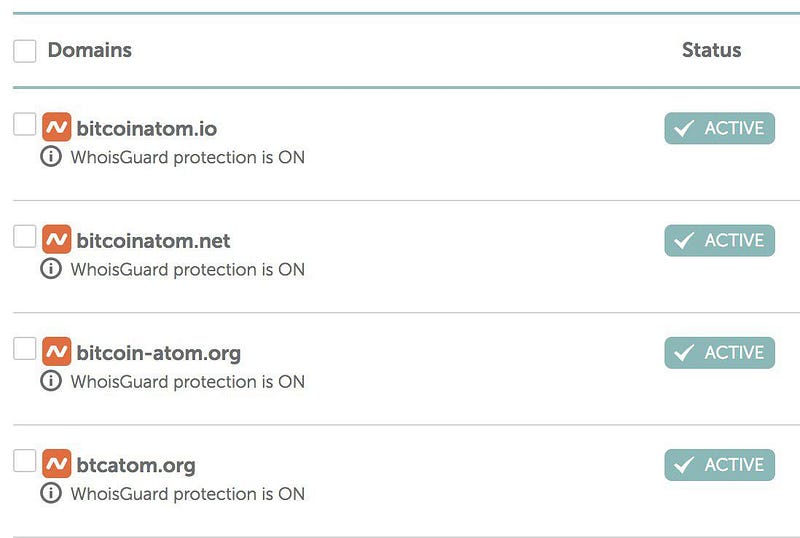Click the Namecheap icon beside bitcoin-atom.org
The width and height of the screenshot is (800, 538).
(57, 351)
